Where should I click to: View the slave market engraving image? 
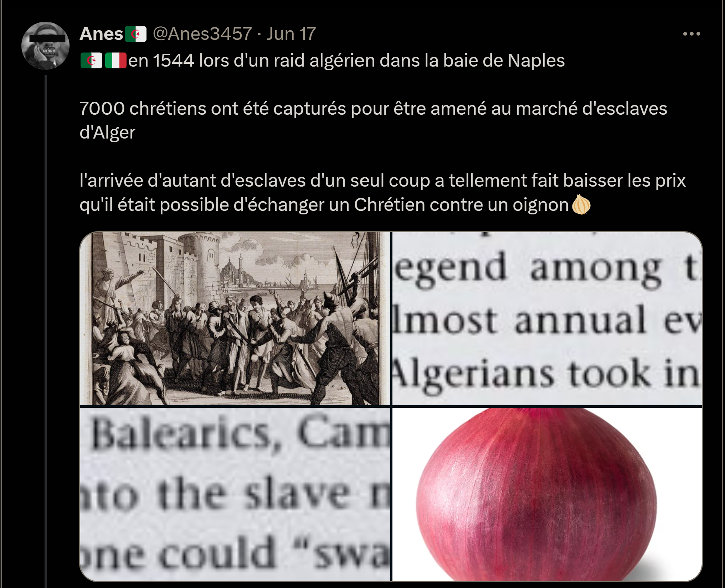pos(235,318)
